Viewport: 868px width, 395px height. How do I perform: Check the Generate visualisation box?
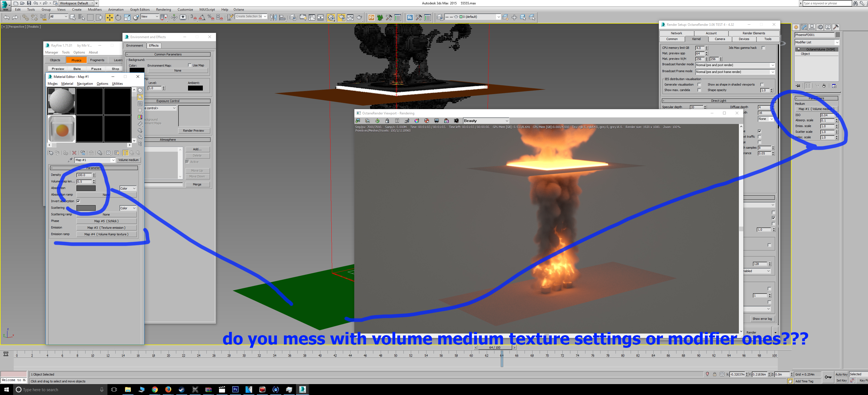pos(699,85)
